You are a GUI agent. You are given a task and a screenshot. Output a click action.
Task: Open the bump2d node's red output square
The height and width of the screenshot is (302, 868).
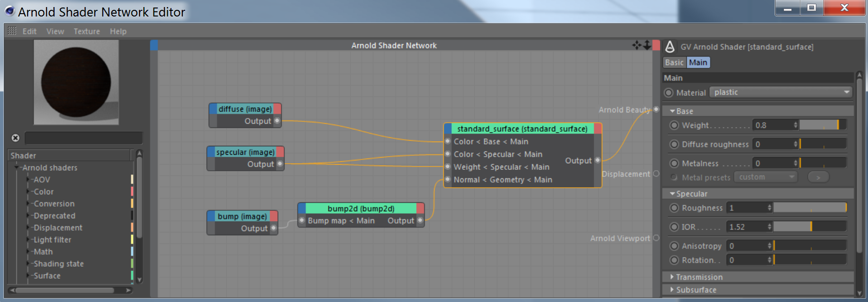point(420,208)
